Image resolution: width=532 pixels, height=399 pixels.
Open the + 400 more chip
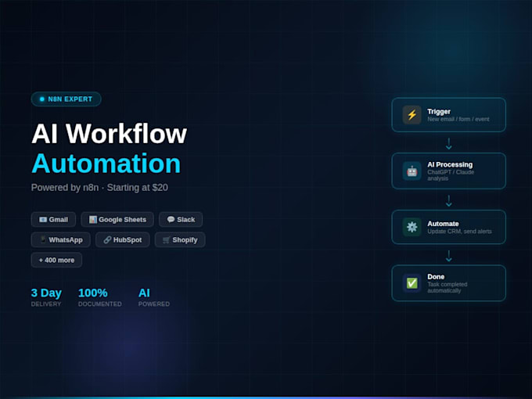coord(56,261)
